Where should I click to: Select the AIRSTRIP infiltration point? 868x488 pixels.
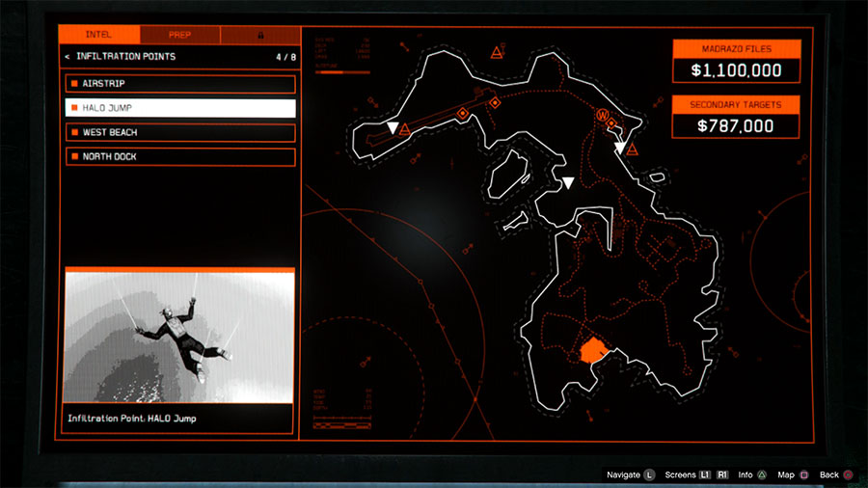click(x=179, y=84)
